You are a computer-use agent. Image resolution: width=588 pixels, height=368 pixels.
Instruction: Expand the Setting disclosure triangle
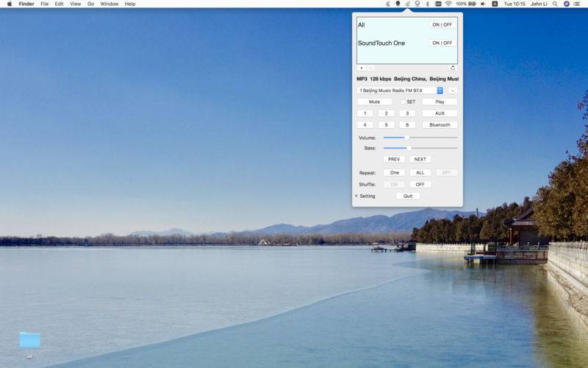tap(356, 196)
